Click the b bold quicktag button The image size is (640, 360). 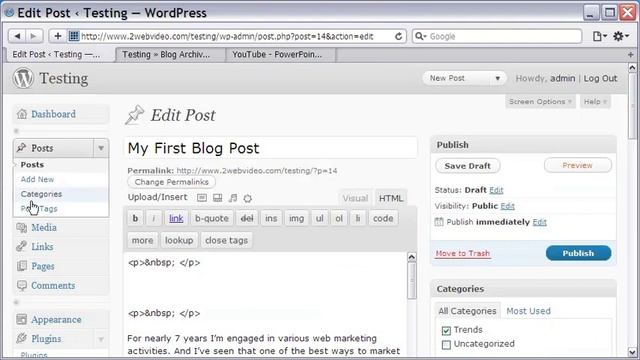pyautogui.click(x=135, y=218)
